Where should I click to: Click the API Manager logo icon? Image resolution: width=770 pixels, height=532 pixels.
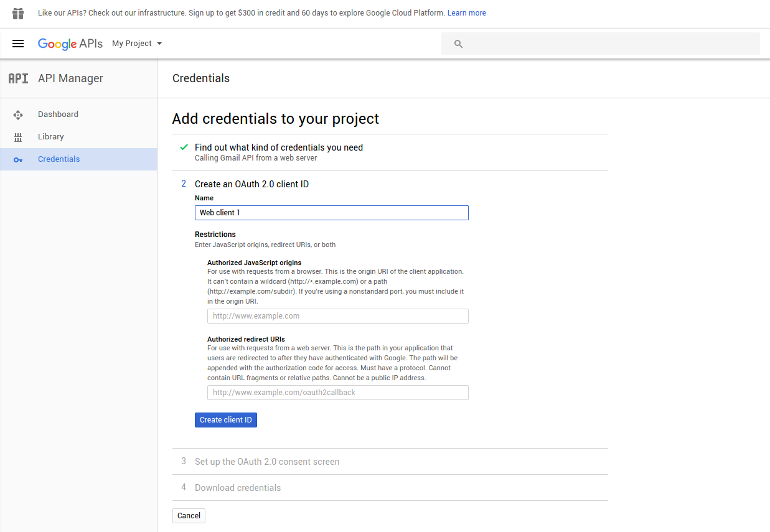(x=18, y=78)
